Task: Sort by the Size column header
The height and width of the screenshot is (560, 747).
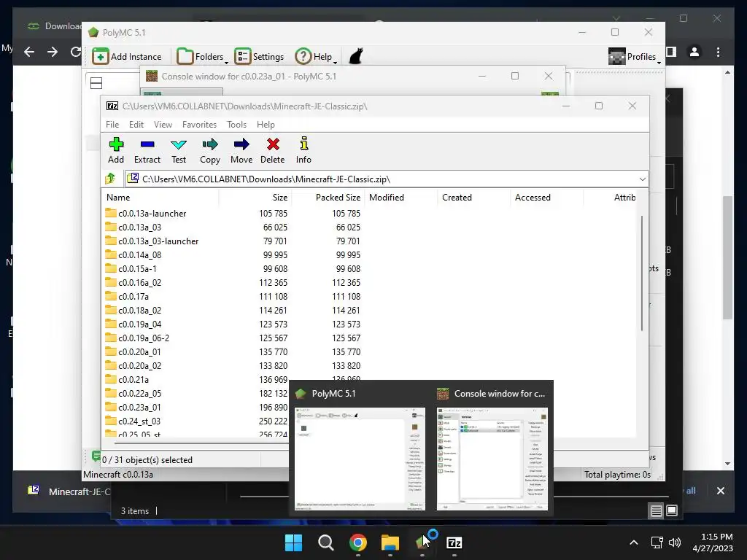Action: [x=255, y=197]
